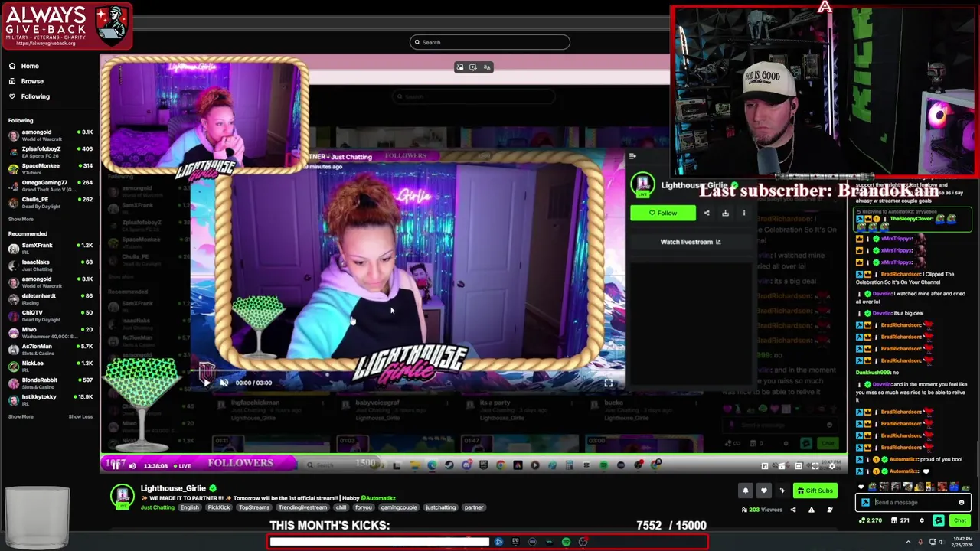Open Ac7ionMan Slots & Casino channel
Viewport: 980px width, 551px height.
pos(50,350)
